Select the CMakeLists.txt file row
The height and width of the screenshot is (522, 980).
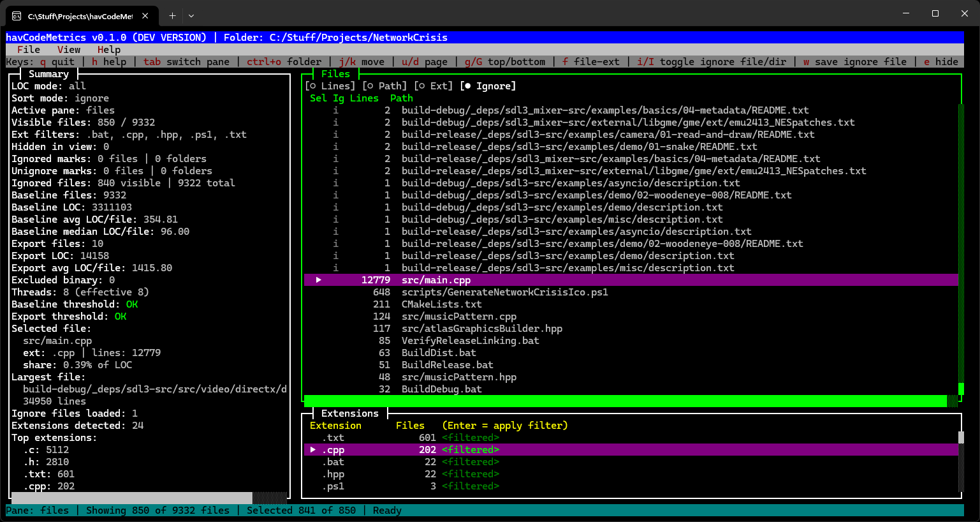(x=441, y=304)
